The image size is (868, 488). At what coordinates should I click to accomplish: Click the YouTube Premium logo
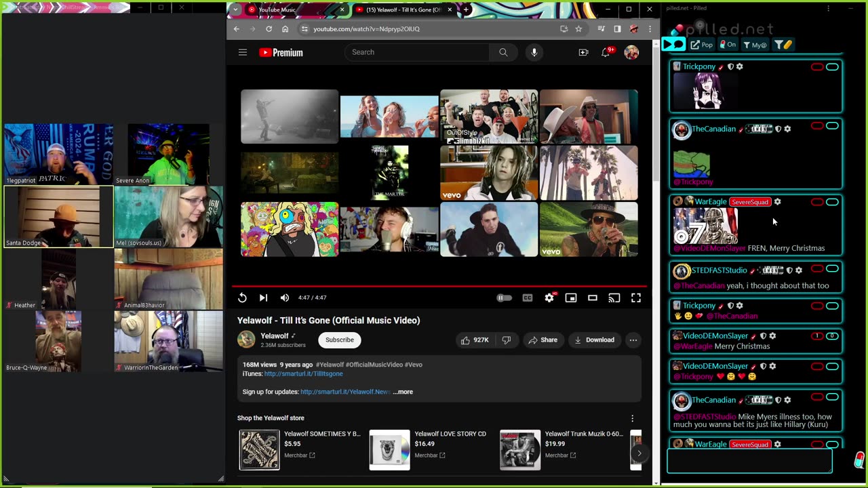281,52
